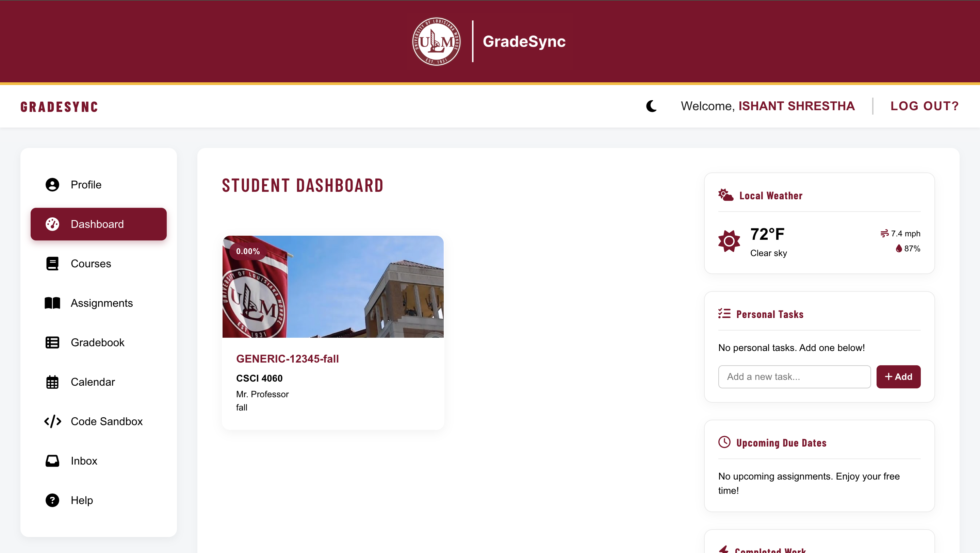
Task: Click the Upcoming Due Dates heading
Action: click(781, 443)
